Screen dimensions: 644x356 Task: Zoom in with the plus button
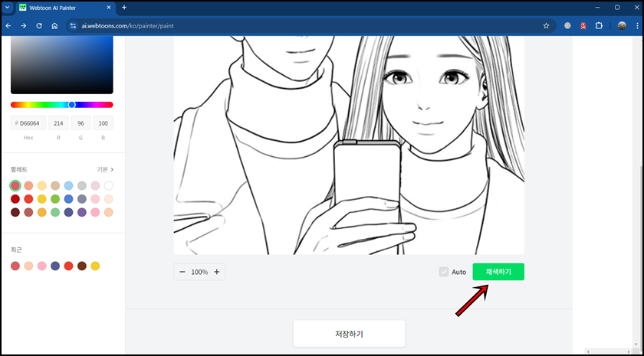(x=217, y=272)
